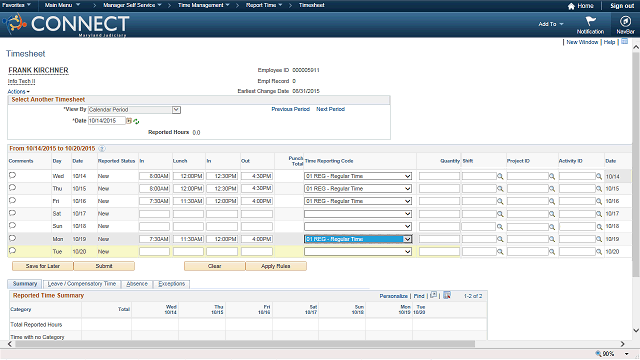The width and height of the screenshot is (640, 360).
Task: Open the browser zoom level dropdown at 90%
Action: [x=627, y=354]
